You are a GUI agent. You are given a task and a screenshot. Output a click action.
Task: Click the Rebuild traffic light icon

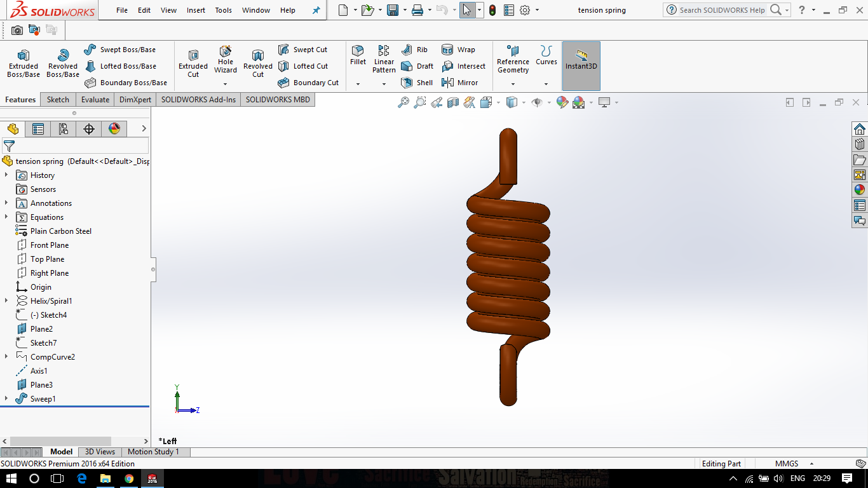click(x=492, y=10)
